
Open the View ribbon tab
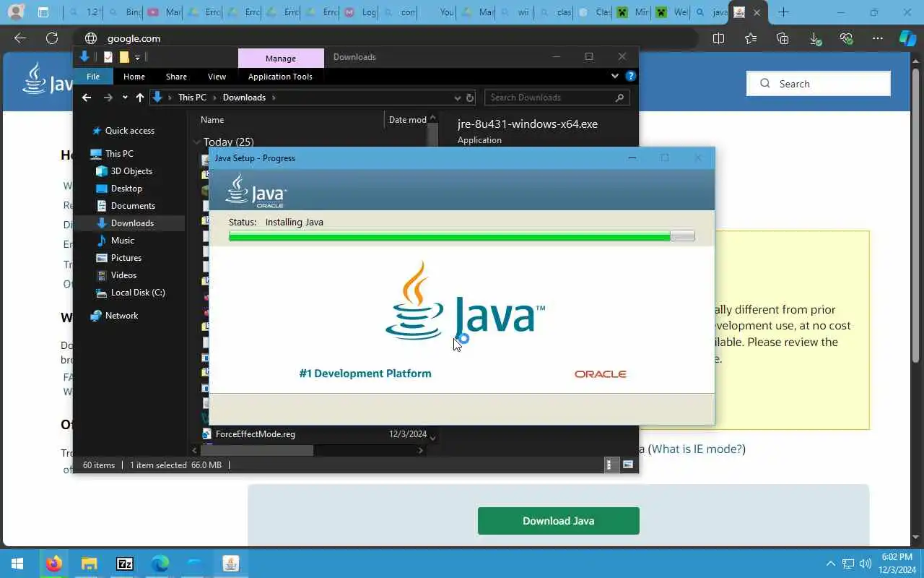click(217, 77)
